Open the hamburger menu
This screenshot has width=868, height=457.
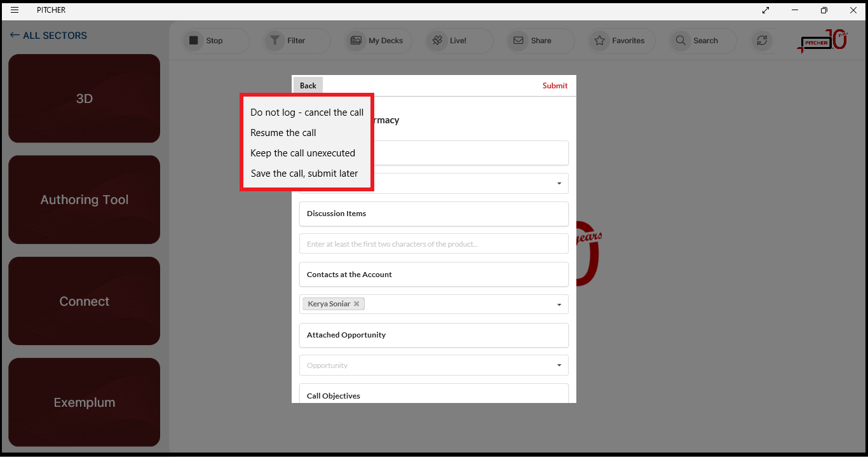(x=15, y=10)
